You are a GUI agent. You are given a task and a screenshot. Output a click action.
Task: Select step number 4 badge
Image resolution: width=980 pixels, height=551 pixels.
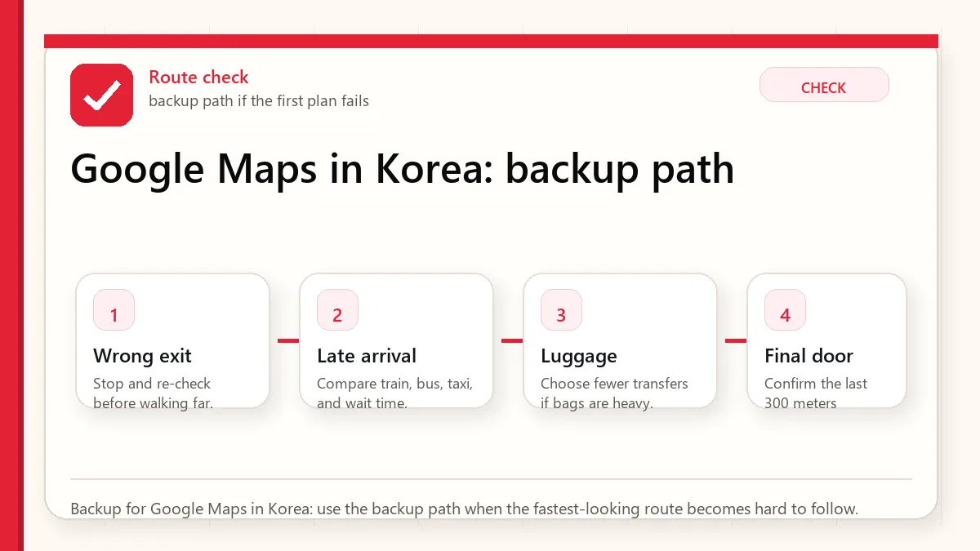785,310
